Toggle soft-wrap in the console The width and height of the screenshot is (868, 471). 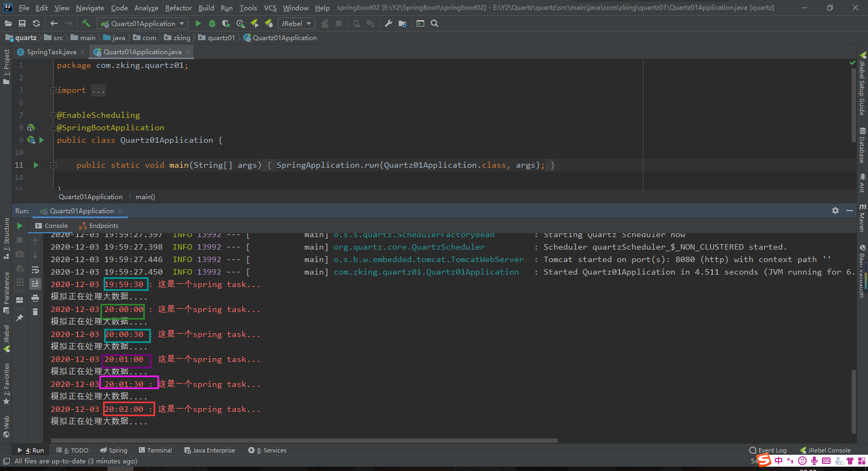tap(35, 270)
